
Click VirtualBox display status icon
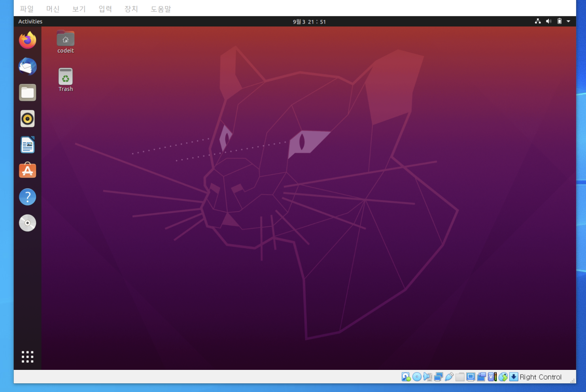tap(471, 377)
